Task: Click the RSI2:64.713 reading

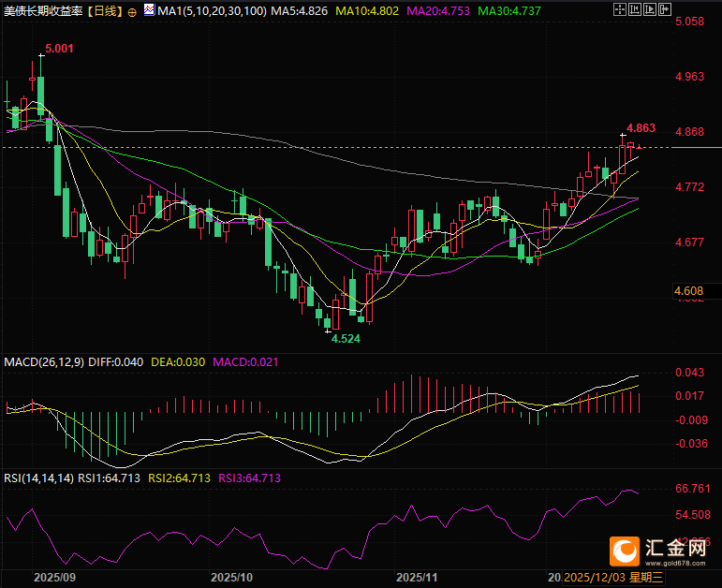Action: [179, 478]
